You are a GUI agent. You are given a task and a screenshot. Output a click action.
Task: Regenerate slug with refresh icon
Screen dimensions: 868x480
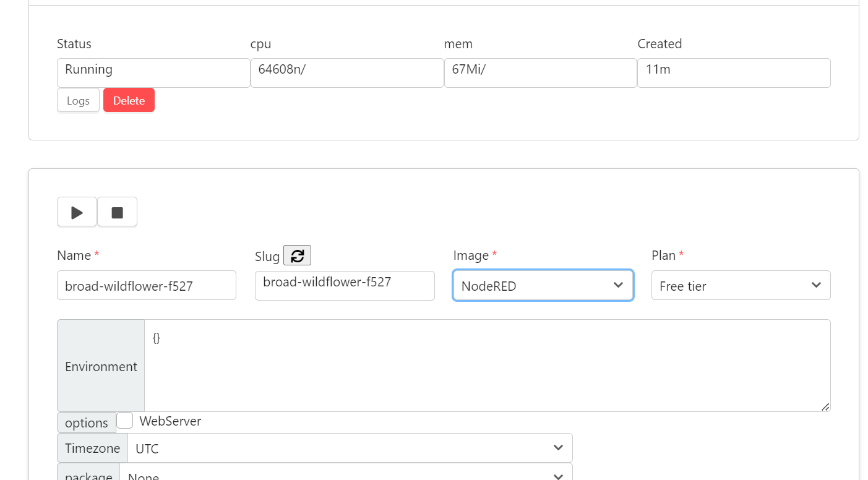pos(297,255)
